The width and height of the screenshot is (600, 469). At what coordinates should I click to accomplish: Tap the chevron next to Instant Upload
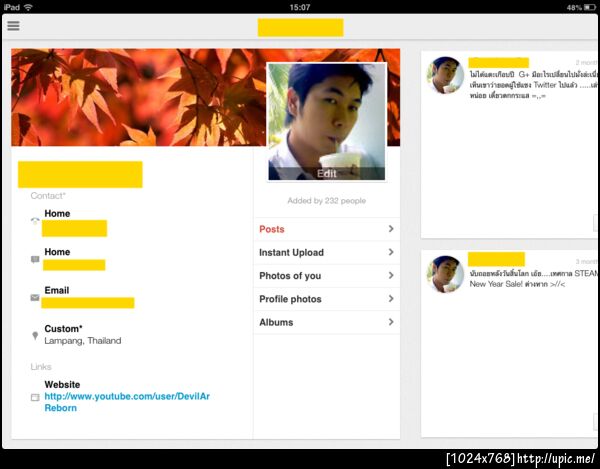tap(391, 252)
